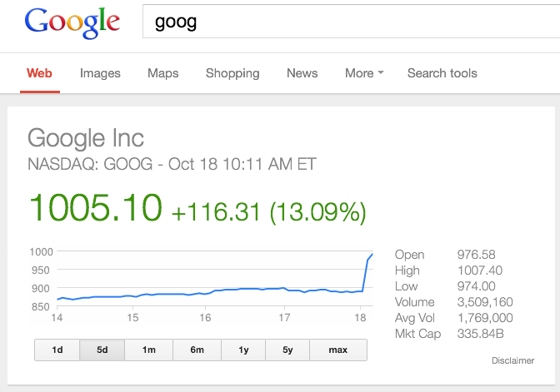Open the Disclaimer link
Image resolution: width=560 pixels, height=392 pixels.
(512, 360)
